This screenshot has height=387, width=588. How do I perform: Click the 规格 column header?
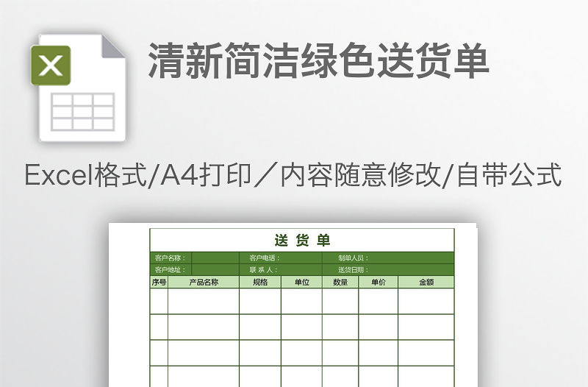point(260,282)
